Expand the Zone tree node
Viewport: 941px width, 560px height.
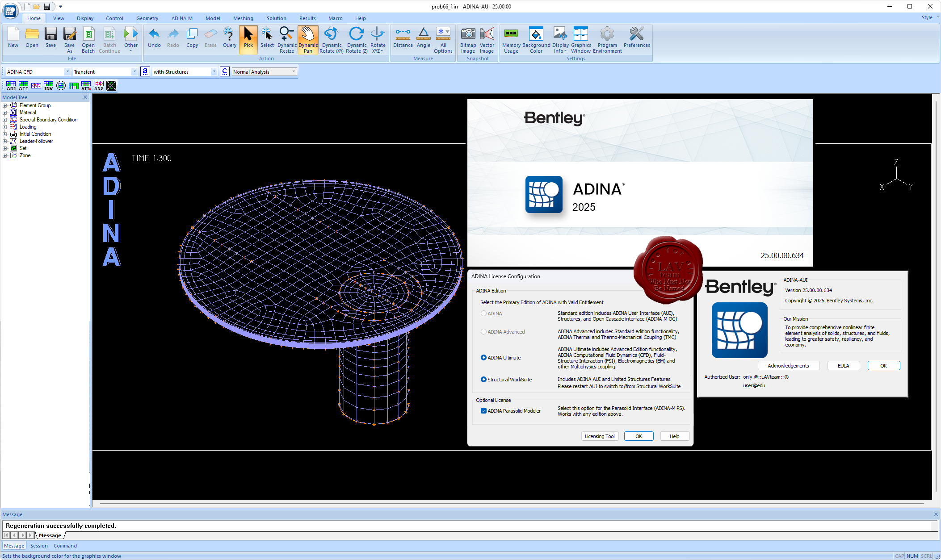tap(5, 156)
